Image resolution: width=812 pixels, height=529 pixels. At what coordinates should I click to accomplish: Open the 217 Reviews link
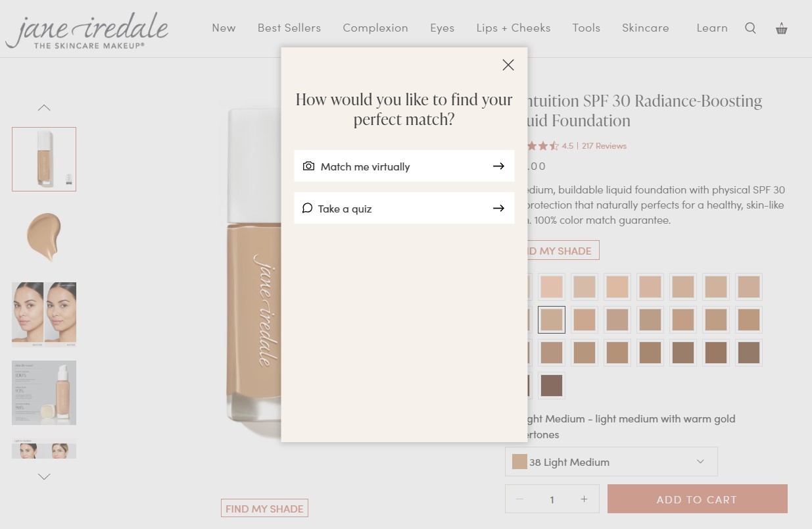(x=604, y=145)
